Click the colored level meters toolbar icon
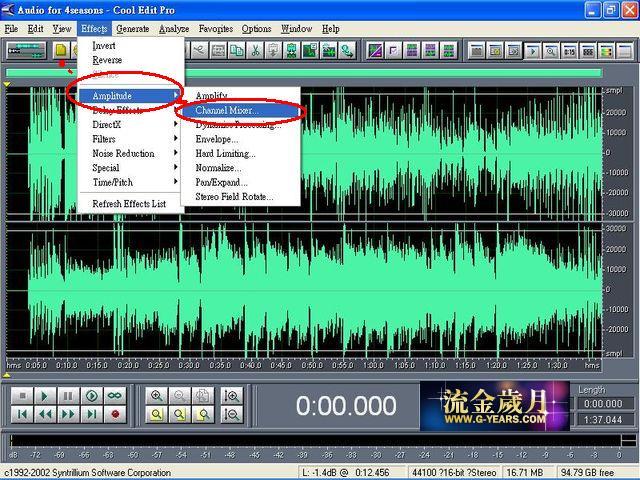The height and width of the screenshot is (480, 640). (607, 51)
